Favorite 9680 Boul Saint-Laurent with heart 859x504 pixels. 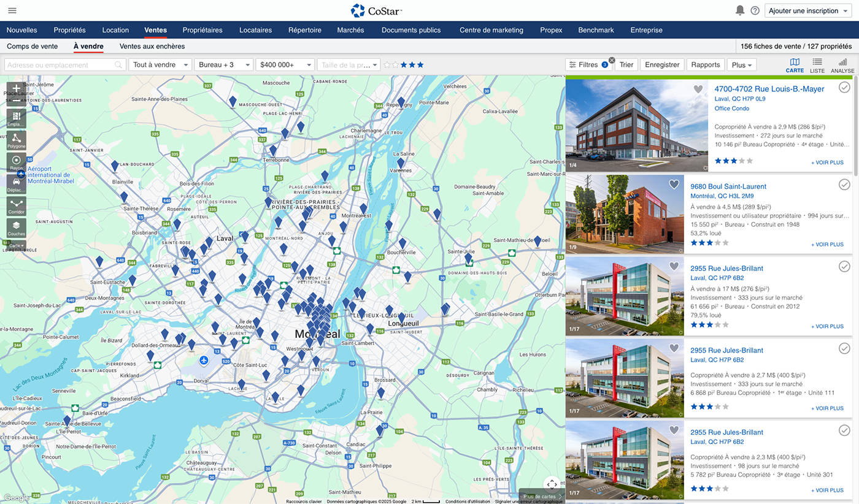(x=674, y=184)
